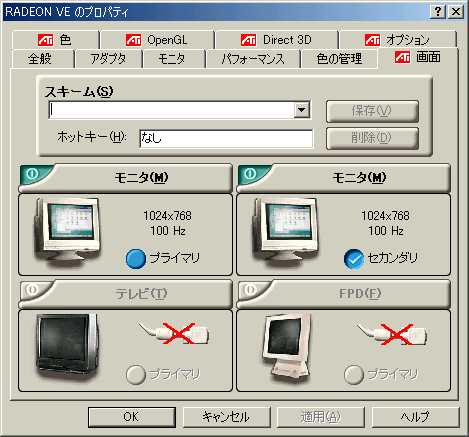Viewport: 469px width, 437px height.
Task: Switch to the モニタ tab
Action: pyautogui.click(x=173, y=59)
